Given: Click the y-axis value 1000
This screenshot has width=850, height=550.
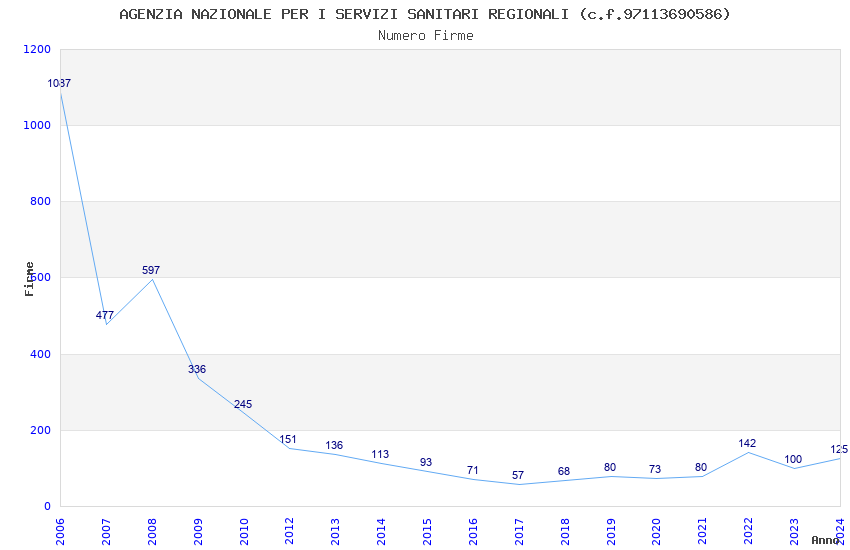Looking at the screenshot, I should [x=37, y=125].
